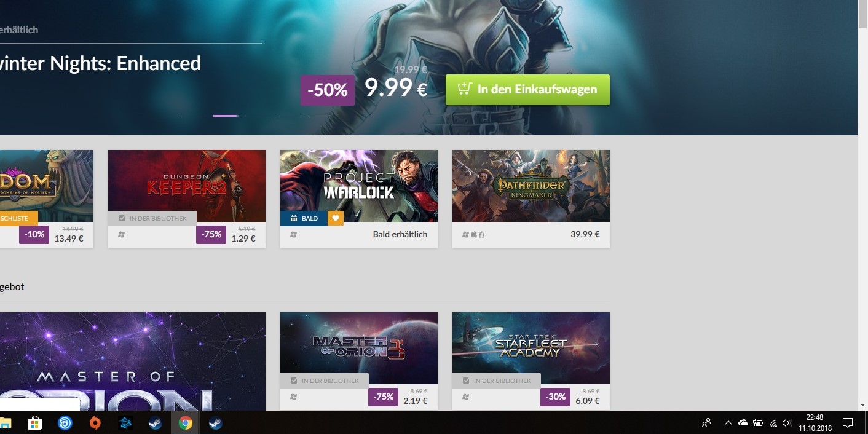Click the In den Einkaufswagen button
868x434 pixels.
coord(527,90)
